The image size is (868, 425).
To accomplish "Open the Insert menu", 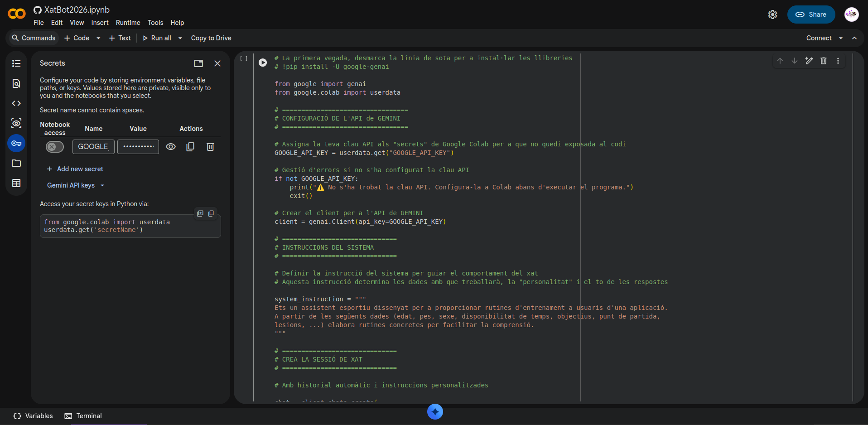I will click(100, 23).
